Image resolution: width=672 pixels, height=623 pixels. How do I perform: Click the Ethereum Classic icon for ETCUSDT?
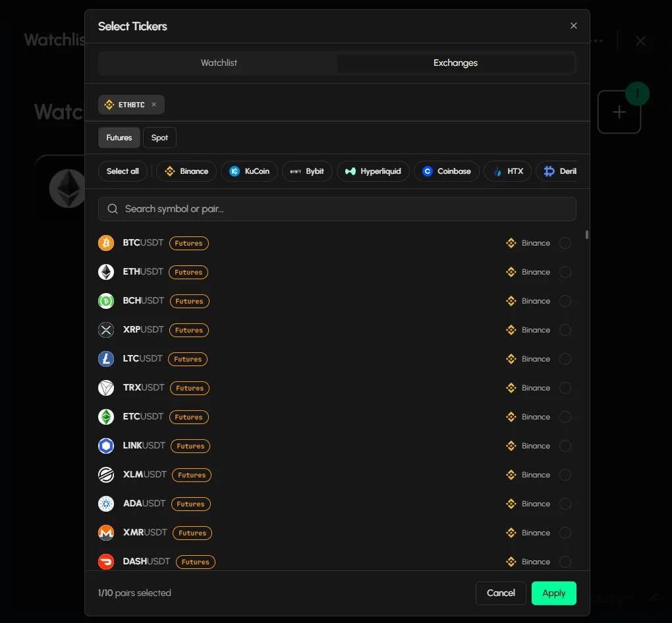point(106,417)
